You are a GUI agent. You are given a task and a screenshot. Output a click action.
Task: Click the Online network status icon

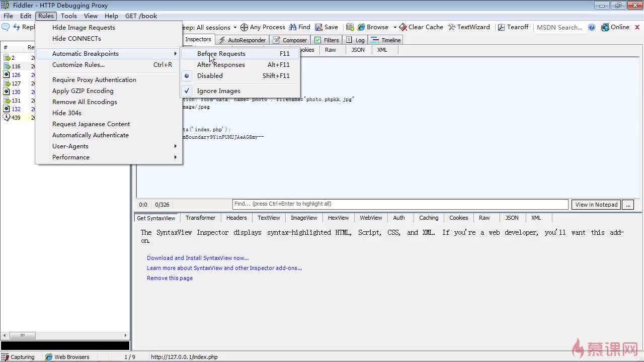coord(605,27)
